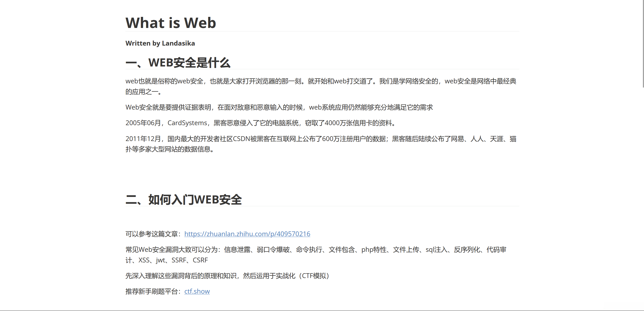
Task: Click the paragraph starting 'Web安全就是要提供证据表明'
Action: tap(279, 107)
